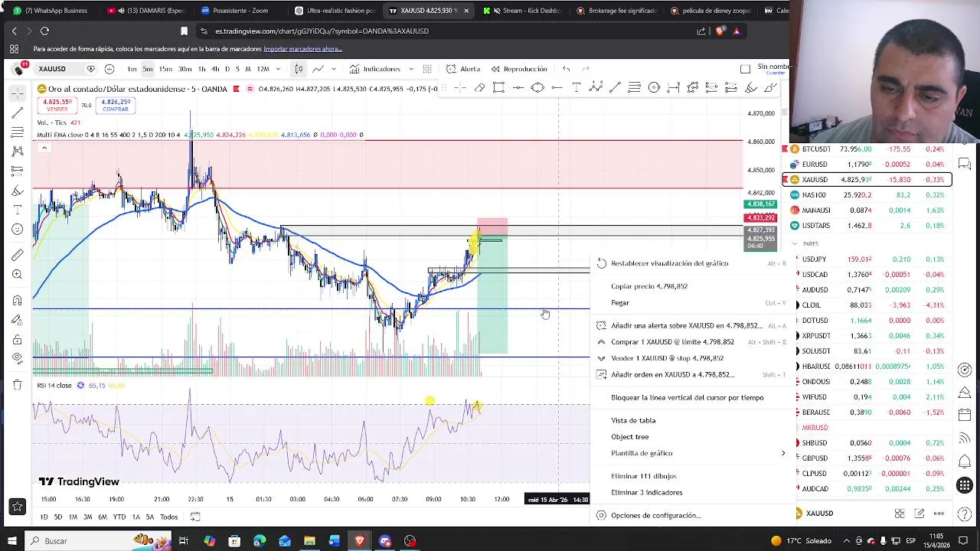The height and width of the screenshot is (551, 980).
Task: Select the XABCD pattern tool in favorites toolbar
Action: tap(596, 88)
